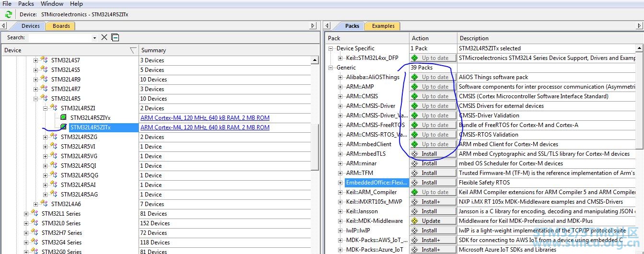Install the ARM::minar pack
This screenshot has height=254, width=644.
(x=433, y=163)
